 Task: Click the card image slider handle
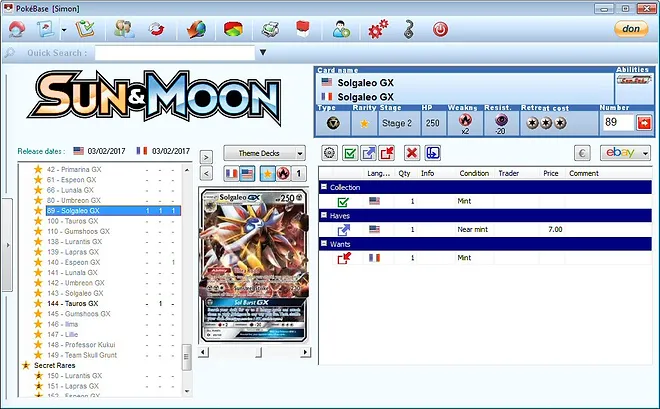point(258,352)
